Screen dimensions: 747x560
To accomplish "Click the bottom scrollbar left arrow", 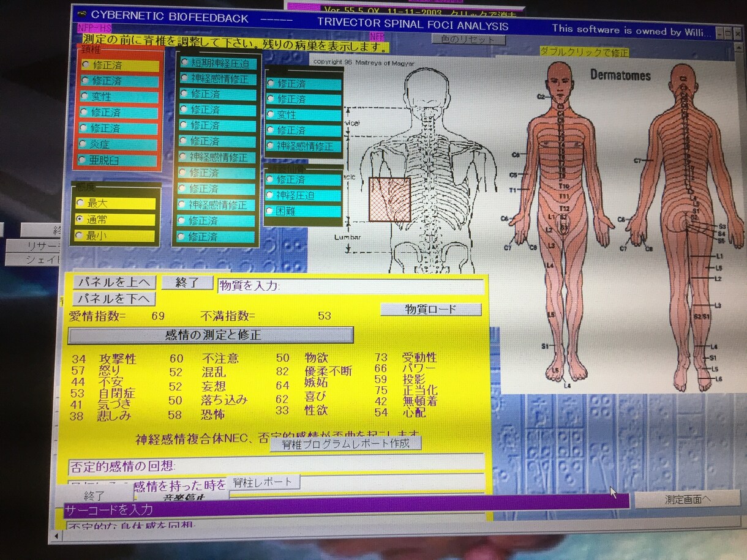I will (x=58, y=537).
